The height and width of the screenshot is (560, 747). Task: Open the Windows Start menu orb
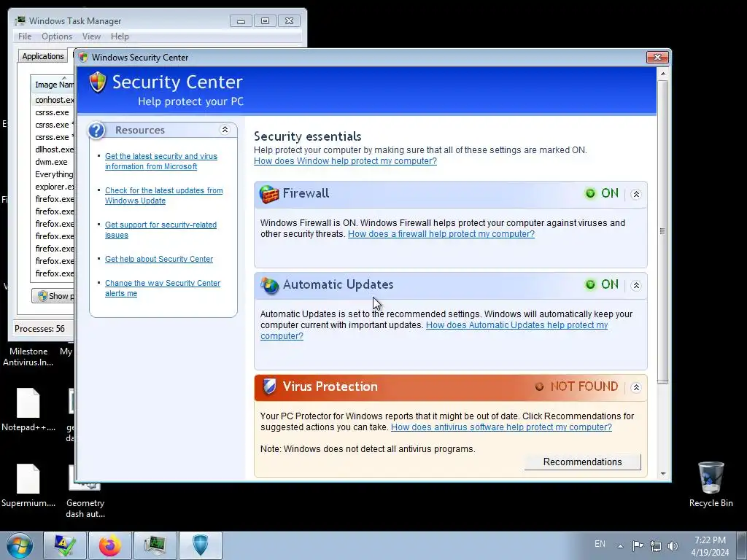pos(20,545)
